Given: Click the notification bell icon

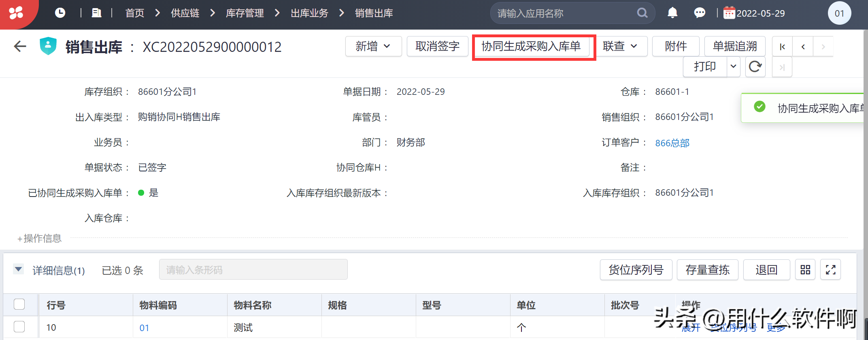Looking at the screenshot, I should coord(672,13).
